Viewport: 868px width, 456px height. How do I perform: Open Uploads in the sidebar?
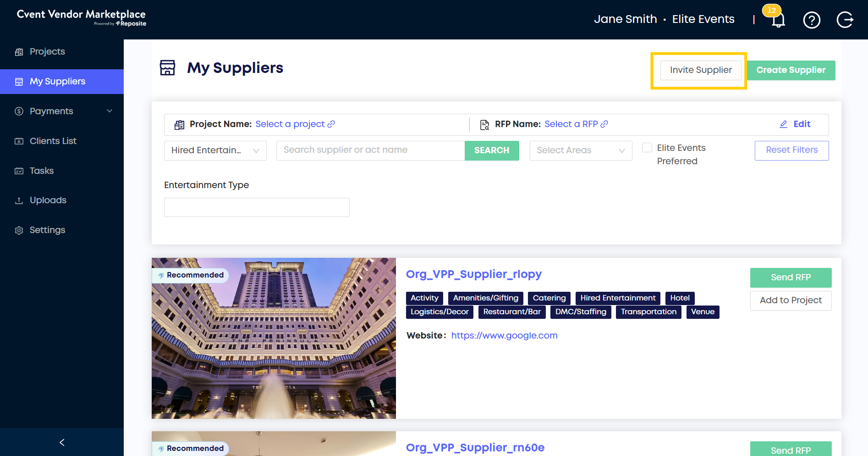click(62, 200)
